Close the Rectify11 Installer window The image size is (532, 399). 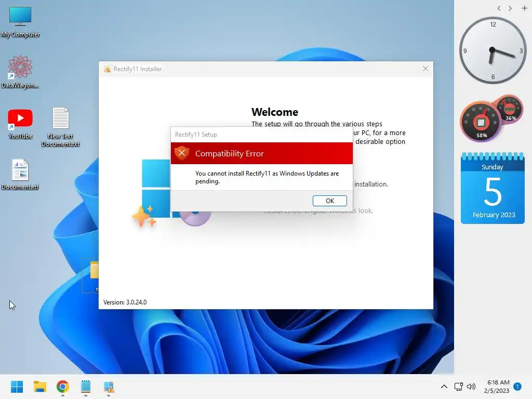[425, 69]
